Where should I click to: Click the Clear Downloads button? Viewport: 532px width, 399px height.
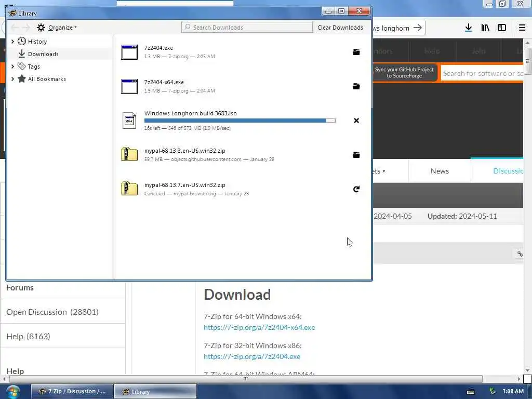coord(340,28)
